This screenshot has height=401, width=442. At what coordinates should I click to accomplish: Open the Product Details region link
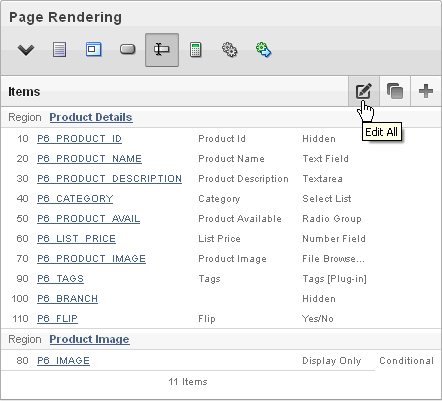[x=91, y=117]
